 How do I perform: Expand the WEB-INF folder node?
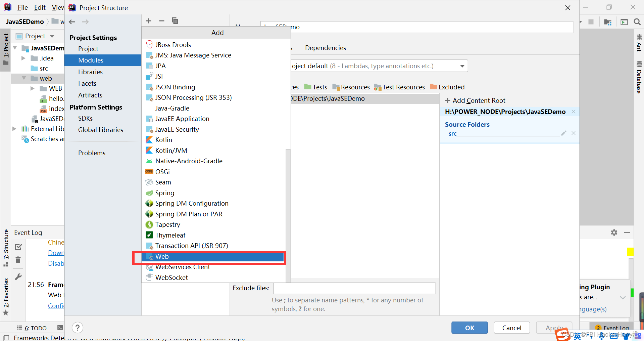33,88
